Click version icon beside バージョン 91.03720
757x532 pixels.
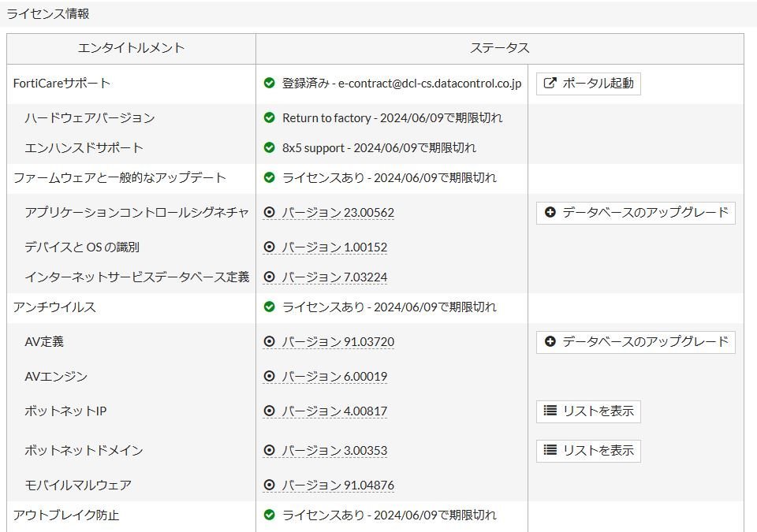tap(269, 341)
